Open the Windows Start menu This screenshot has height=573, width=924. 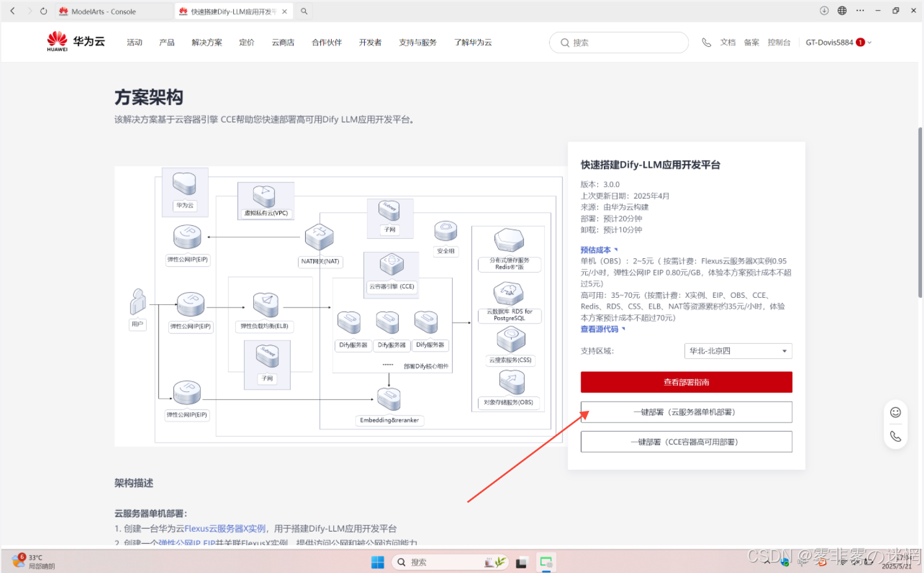(x=377, y=562)
